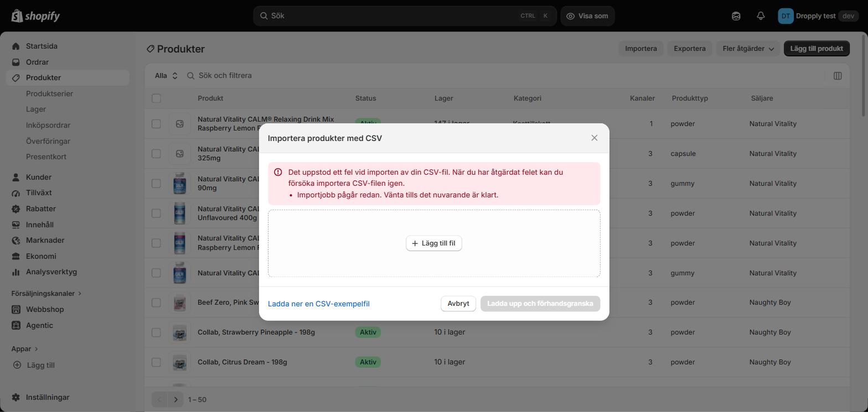Select checkbox for Natural Vitality CALM Relaxing Drink Mix

tap(156, 124)
